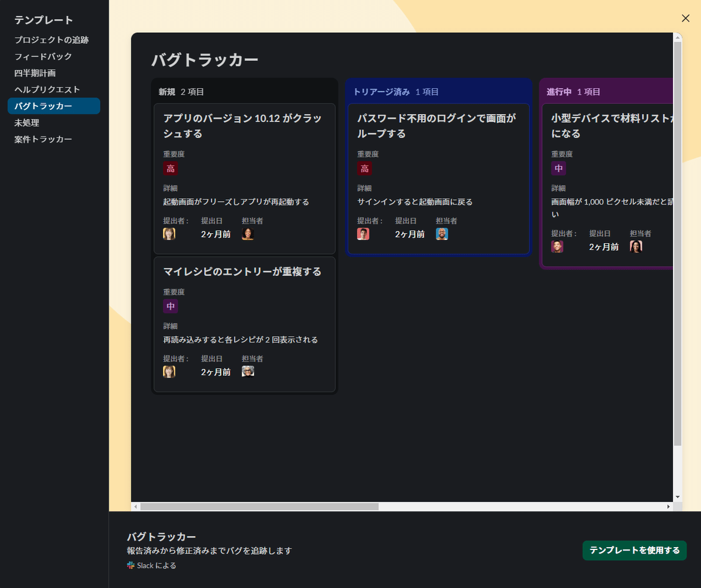
Task: Click 2ヶ月前 date on 小型デバイス card
Action: coord(603,247)
